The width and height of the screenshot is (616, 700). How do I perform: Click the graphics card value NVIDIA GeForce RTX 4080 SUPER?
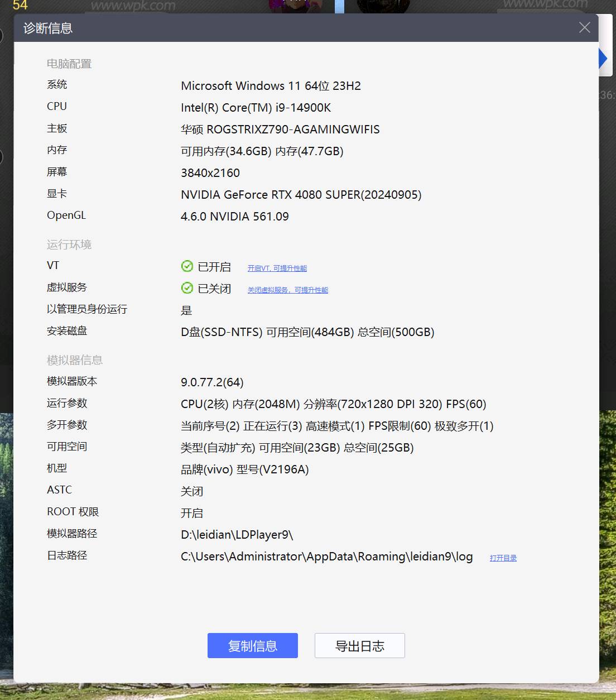click(301, 195)
